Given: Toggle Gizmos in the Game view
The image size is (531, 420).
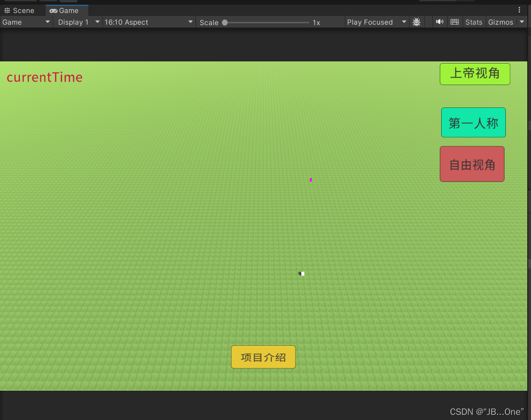Looking at the screenshot, I should (x=501, y=22).
